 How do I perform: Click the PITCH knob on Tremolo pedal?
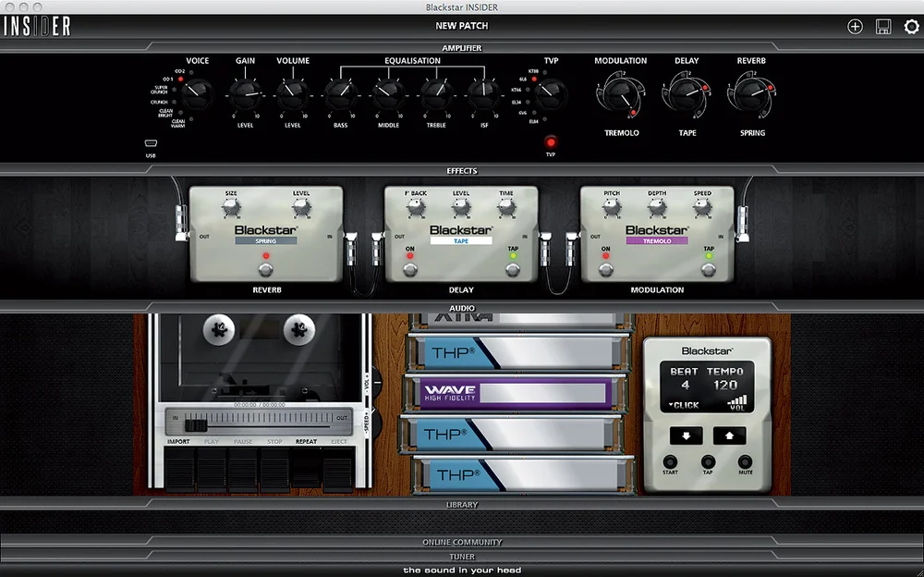point(612,207)
